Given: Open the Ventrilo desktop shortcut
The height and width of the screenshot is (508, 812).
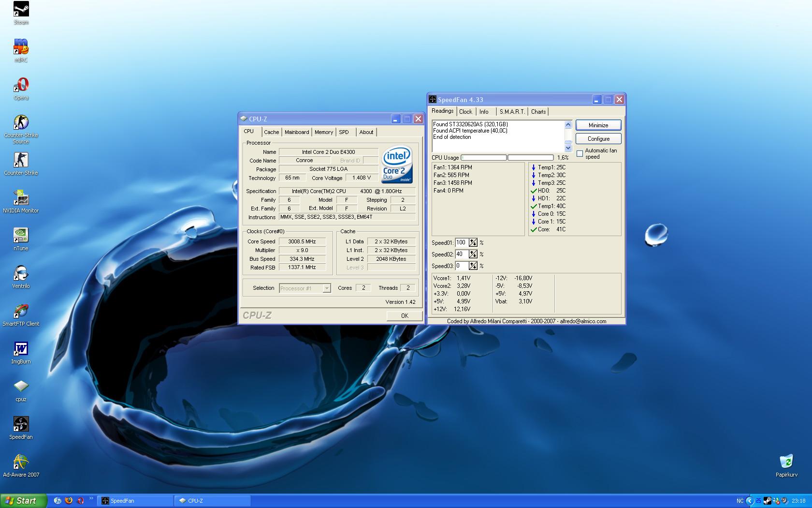Looking at the screenshot, I should tap(21, 277).
